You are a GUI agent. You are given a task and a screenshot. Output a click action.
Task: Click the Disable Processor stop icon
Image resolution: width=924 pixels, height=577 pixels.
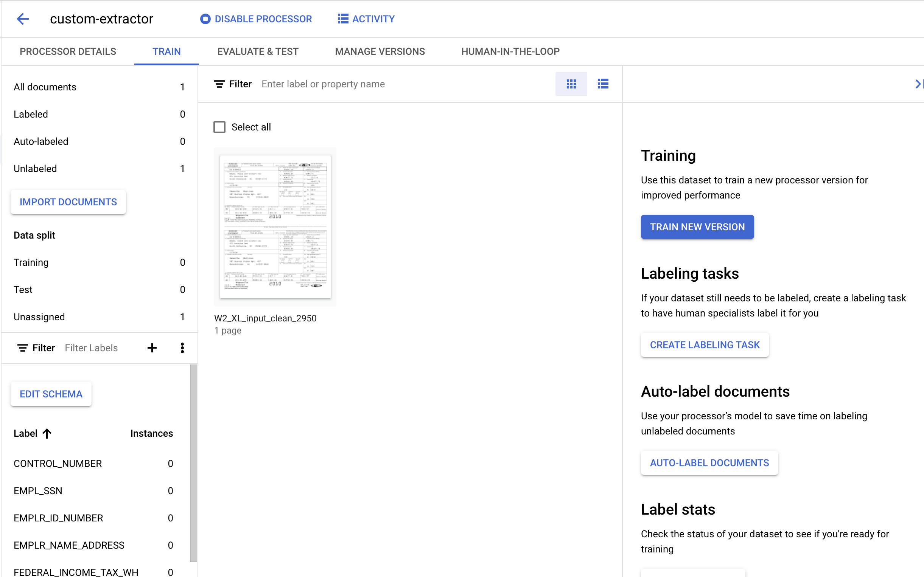click(205, 19)
